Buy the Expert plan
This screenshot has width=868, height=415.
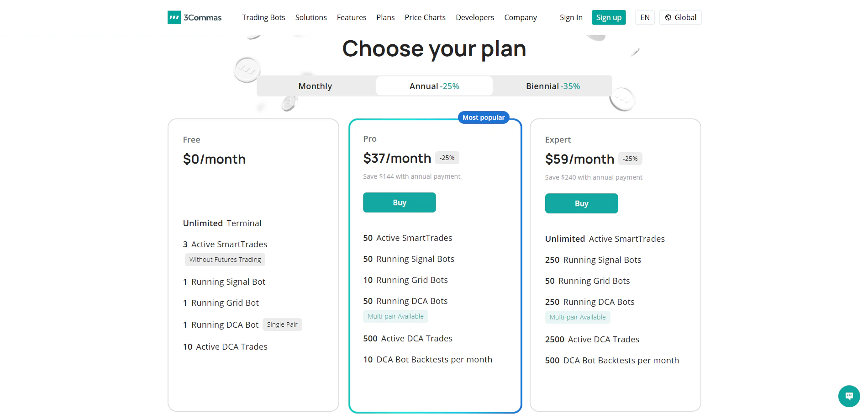(x=581, y=203)
